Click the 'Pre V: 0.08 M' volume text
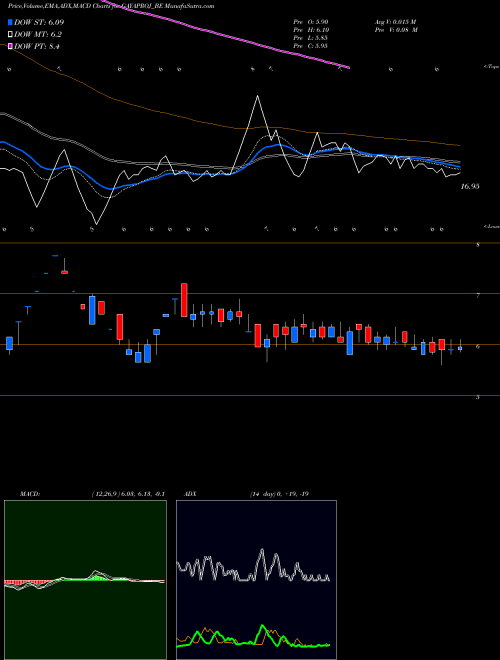The height and width of the screenshot is (660, 500). coord(396,30)
